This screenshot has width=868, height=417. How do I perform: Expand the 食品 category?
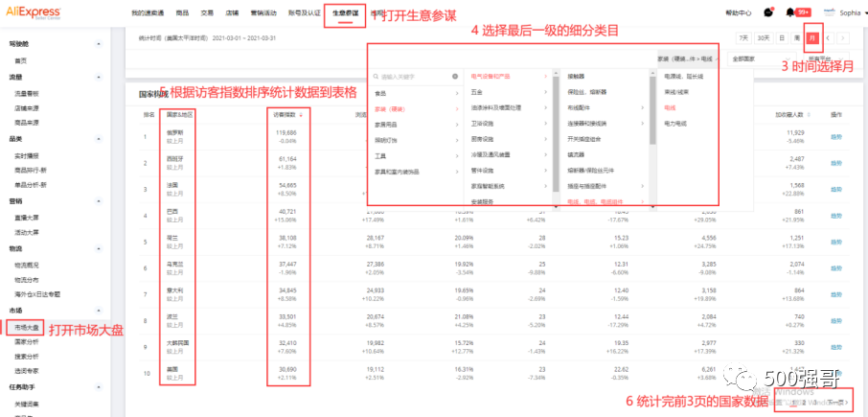coord(416,94)
